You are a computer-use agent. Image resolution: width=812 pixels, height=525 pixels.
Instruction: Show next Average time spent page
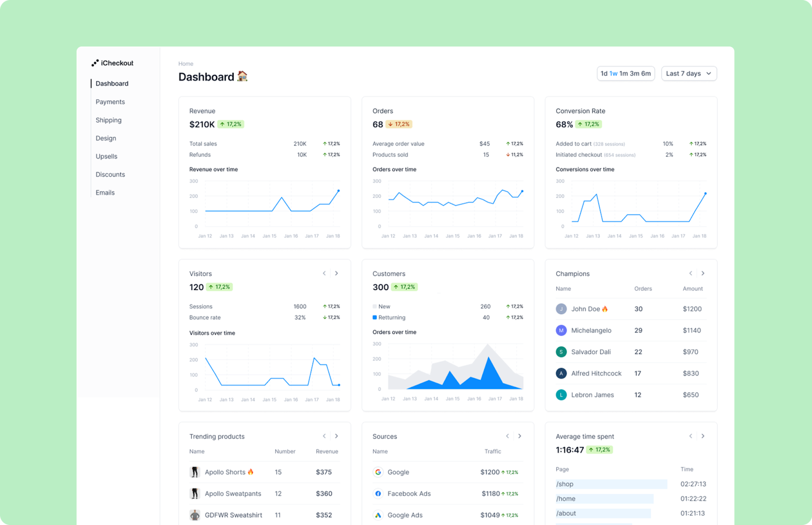[x=703, y=436]
